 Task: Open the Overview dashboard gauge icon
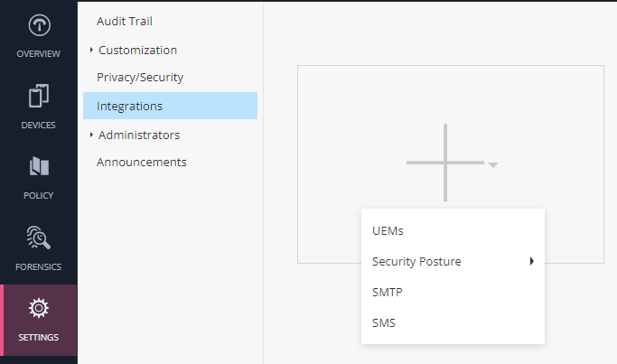click(x=39, y=25)
